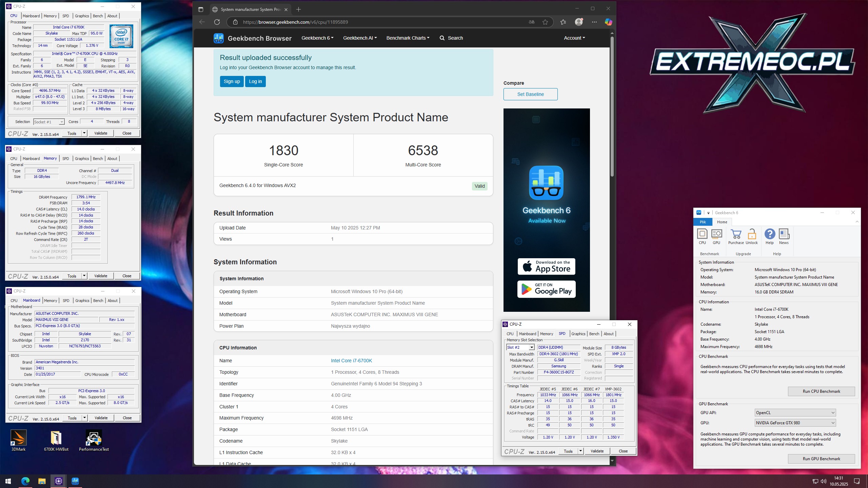Viewport: 868px width, 488px height.
Task: Click the Log in button
Action: click(255, 81)
